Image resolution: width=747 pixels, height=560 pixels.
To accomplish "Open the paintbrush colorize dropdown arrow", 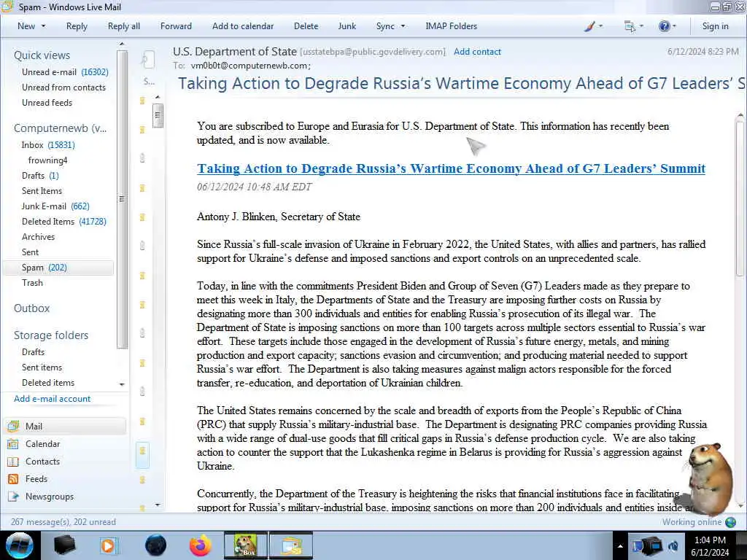I will tap(600, 26).
